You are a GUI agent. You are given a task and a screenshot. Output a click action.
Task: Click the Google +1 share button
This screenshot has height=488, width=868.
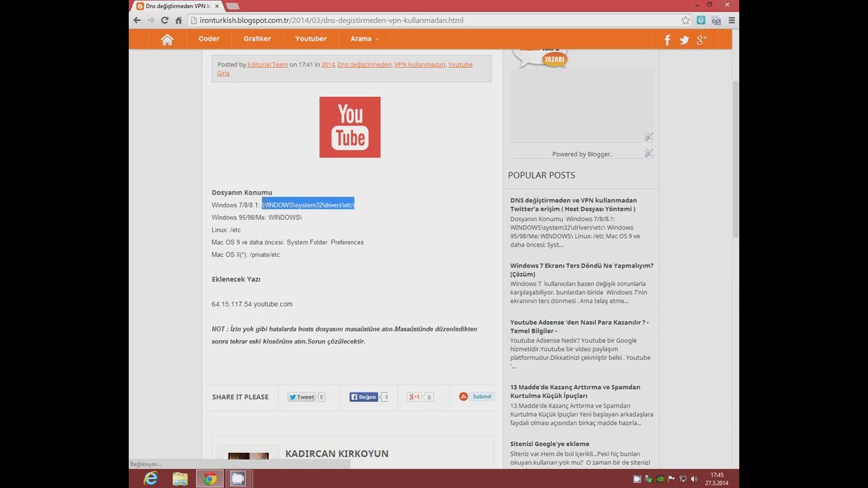(414, 397)
